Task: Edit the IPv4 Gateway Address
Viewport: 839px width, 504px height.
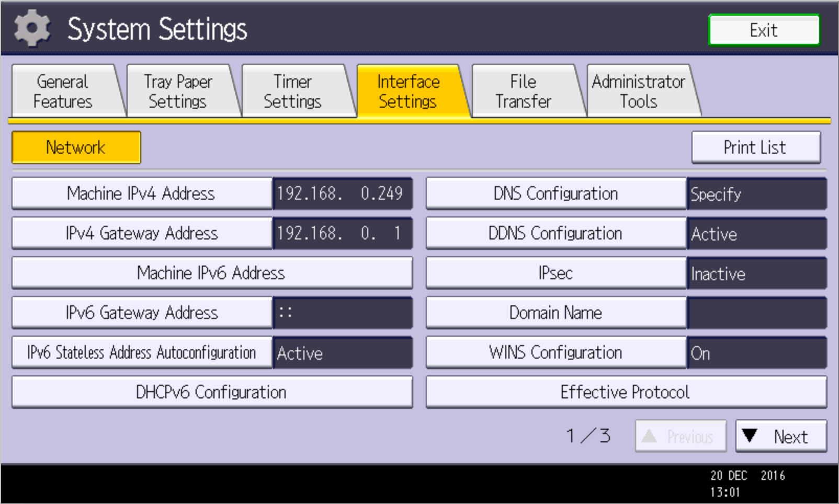Action: (x=141, y=233)
